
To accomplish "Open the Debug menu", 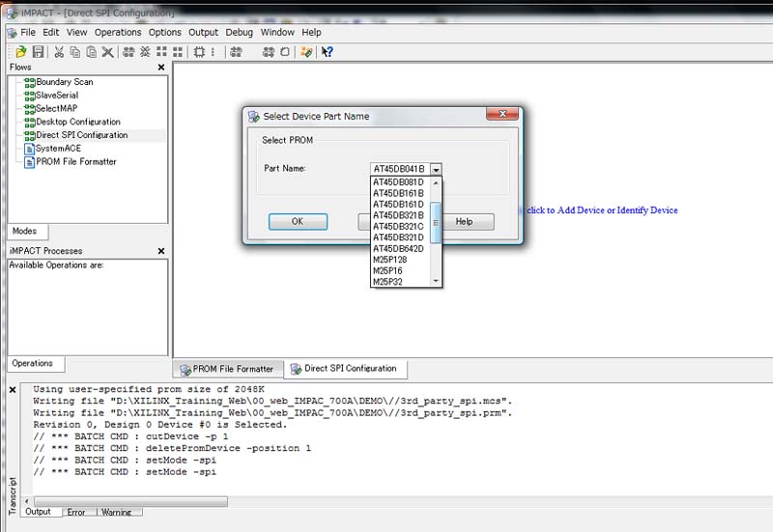I will click(x=239, y=32).
